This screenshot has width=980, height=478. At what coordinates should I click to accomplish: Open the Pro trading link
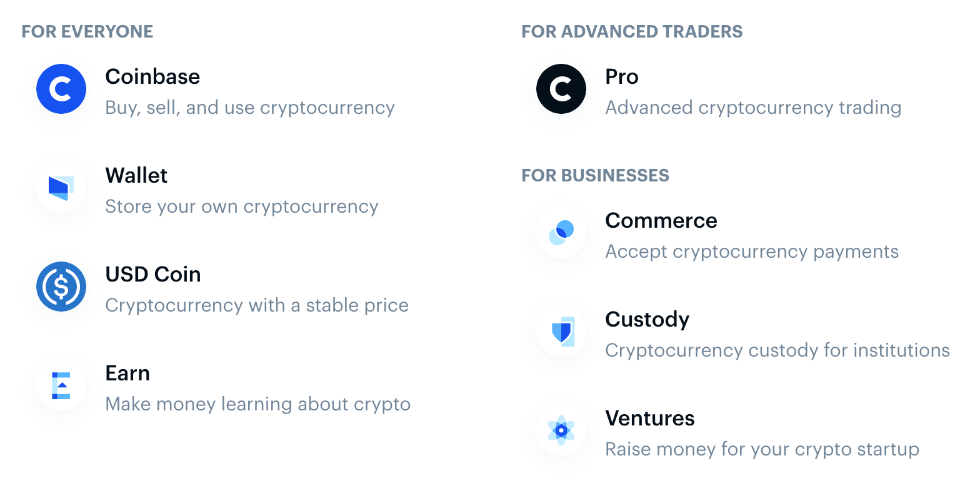click(x=621, y=76)
